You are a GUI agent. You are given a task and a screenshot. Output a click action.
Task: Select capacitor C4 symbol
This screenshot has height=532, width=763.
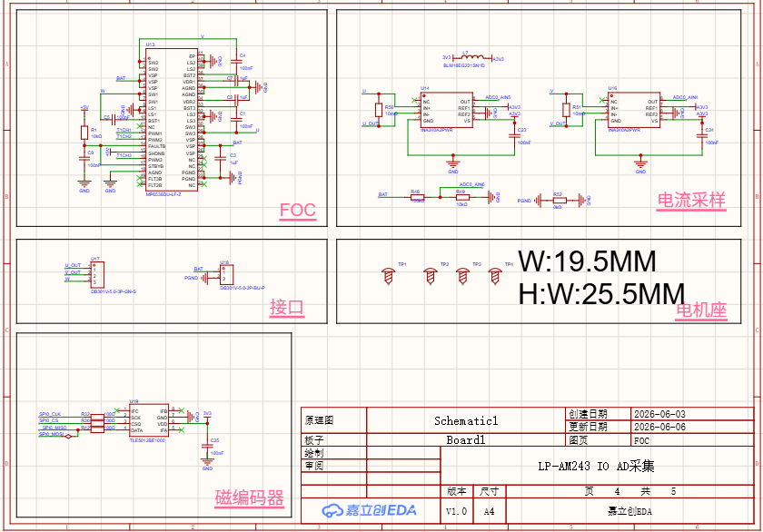point(236,60)
